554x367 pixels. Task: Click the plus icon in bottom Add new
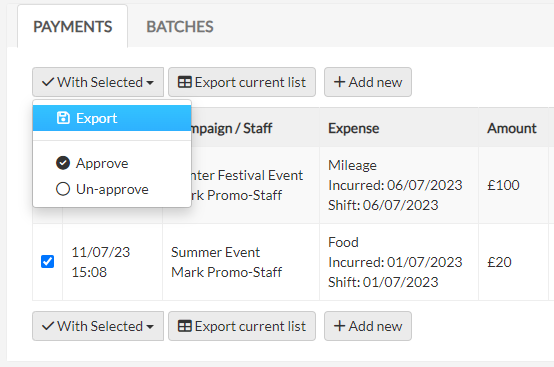[x=339, y=326]
